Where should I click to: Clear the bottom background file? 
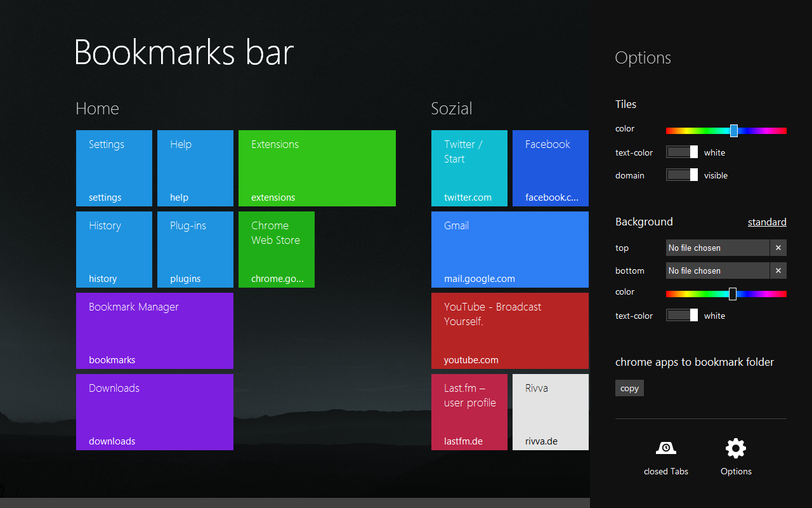pyautogui.click(x=778, y=271)
